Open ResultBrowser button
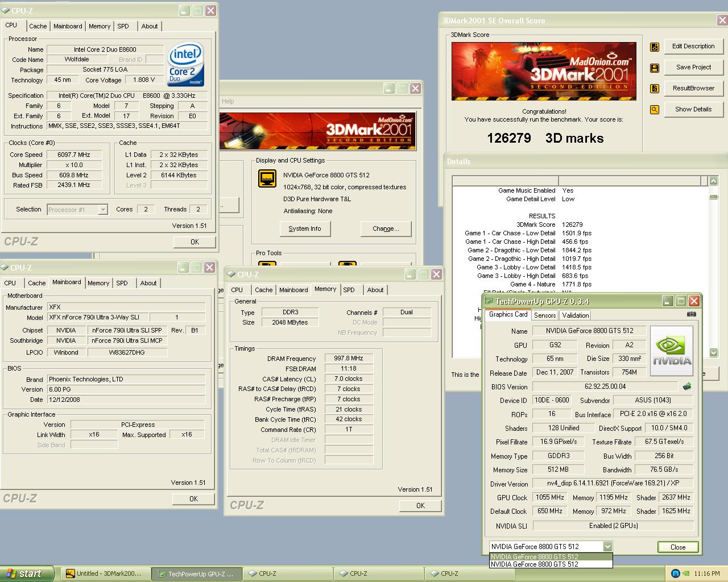The height and width of the screenshot is (582, 728). pyautogui.click(x=693, y=89)
